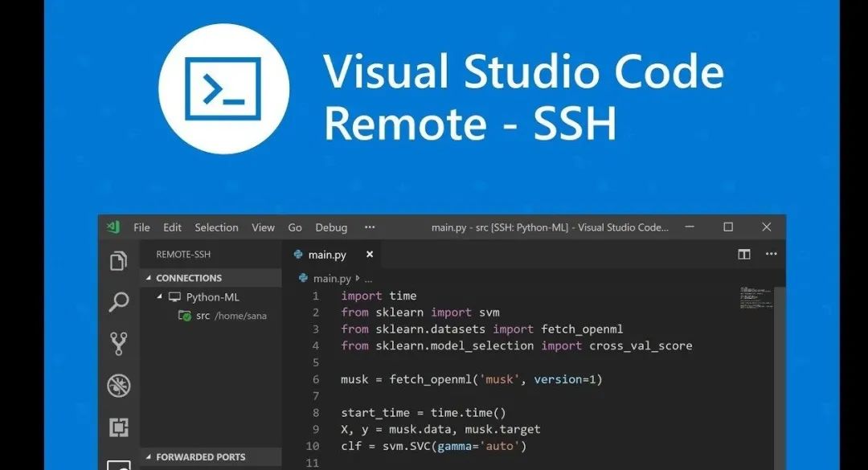
Task: Click the VS Code logo in title bar
Action: tap(113, 227)
